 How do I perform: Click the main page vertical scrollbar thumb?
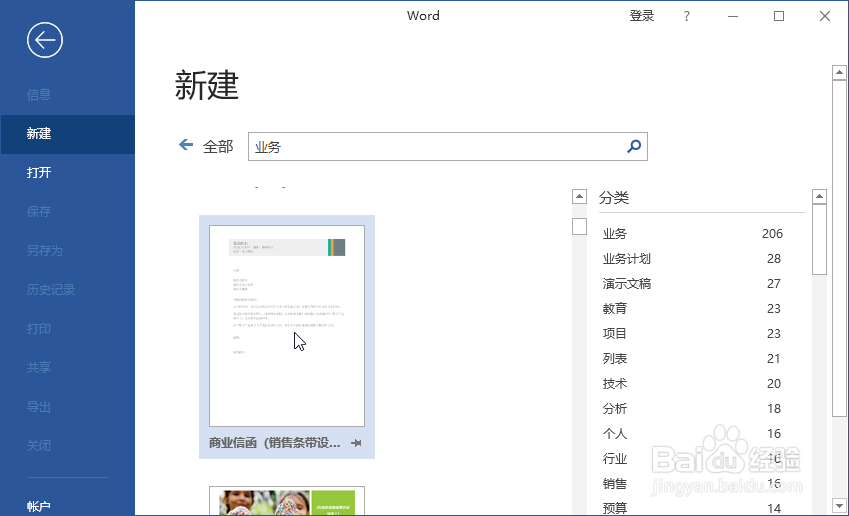coord(839,249)
